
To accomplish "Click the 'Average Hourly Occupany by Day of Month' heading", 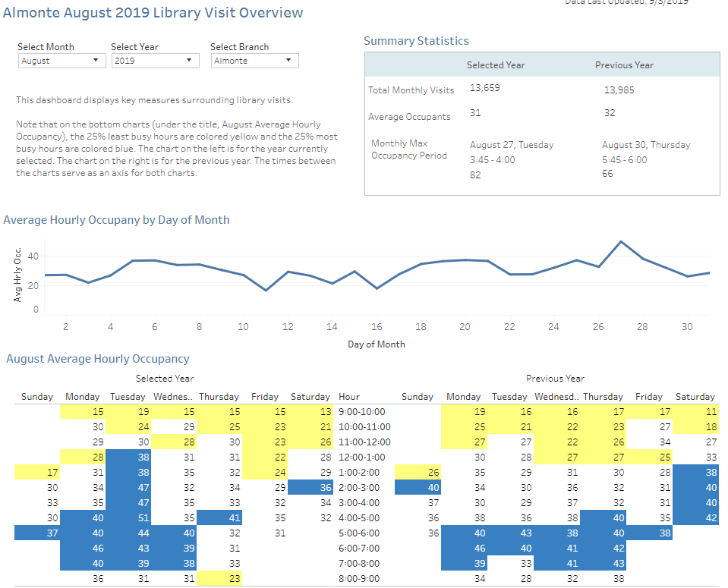I will pyautogui.click(x=116, y=220).
